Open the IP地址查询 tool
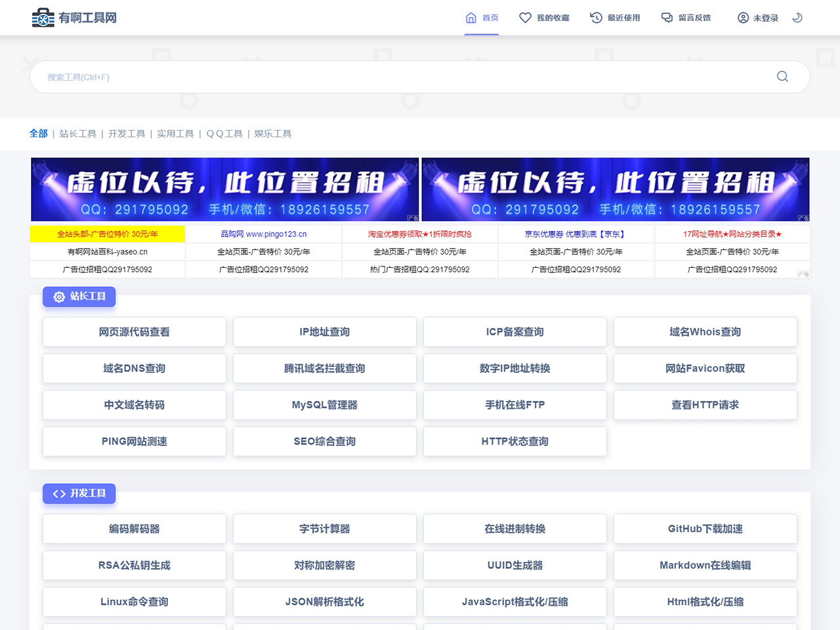Image resolution: width=840 pixels, height=630 pixels. [x=325, y=332]
